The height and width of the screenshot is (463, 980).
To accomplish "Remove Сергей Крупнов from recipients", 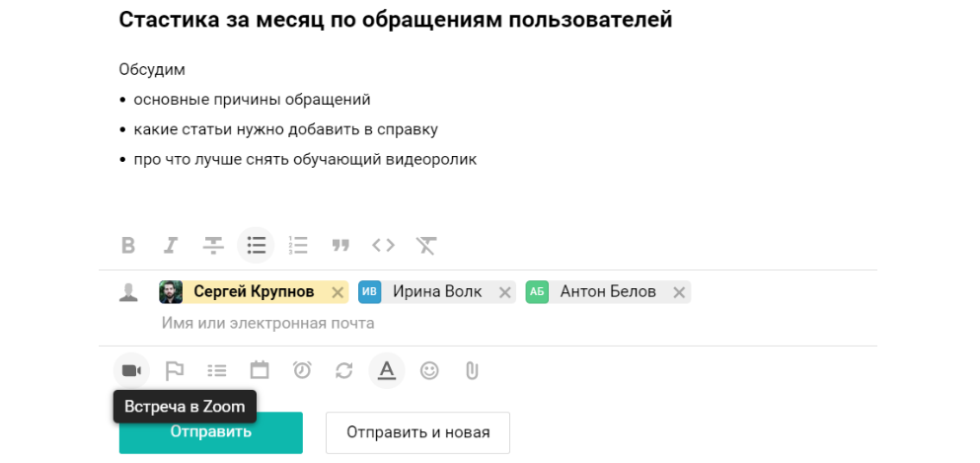I will [338, 292].
